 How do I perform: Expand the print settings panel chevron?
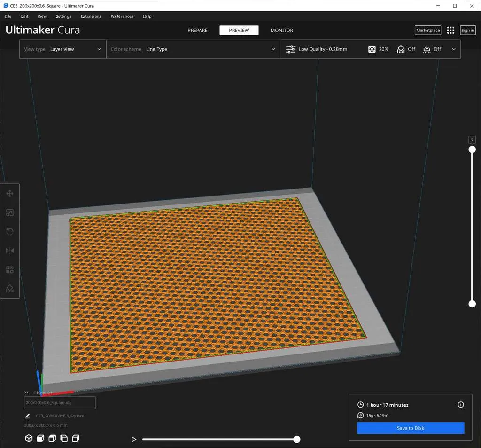coord(453,49)
